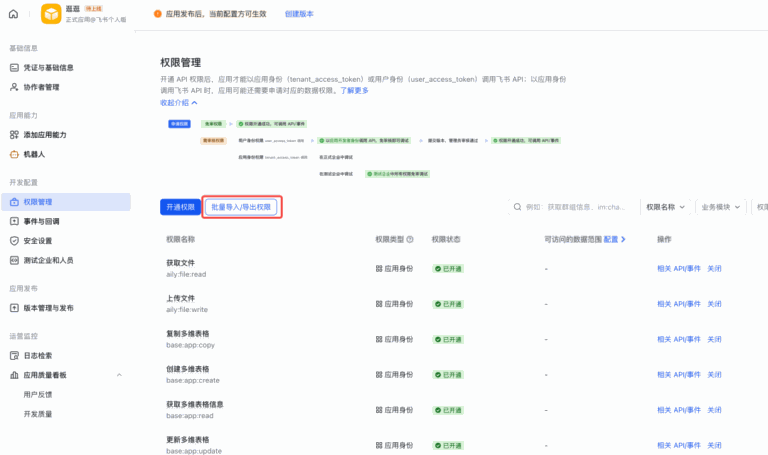
Task: Click the orange app logo icon
Action: [x=51, y=14]
